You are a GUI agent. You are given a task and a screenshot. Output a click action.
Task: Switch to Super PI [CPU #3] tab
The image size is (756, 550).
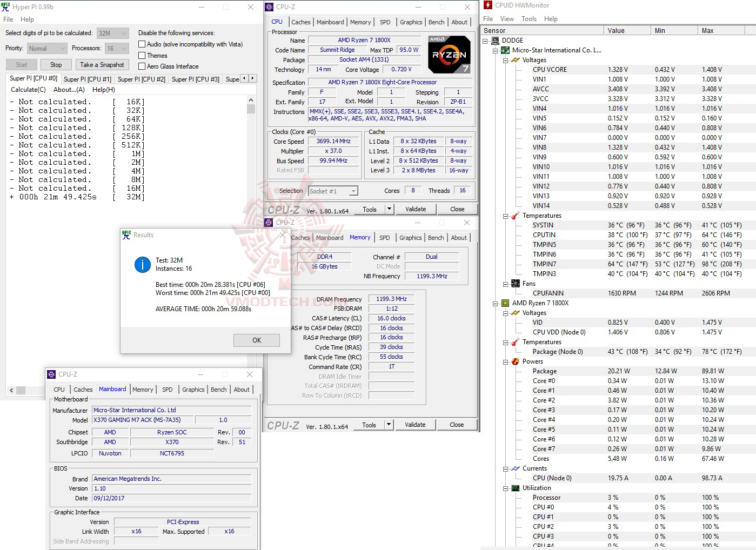[x=195, y=79]
